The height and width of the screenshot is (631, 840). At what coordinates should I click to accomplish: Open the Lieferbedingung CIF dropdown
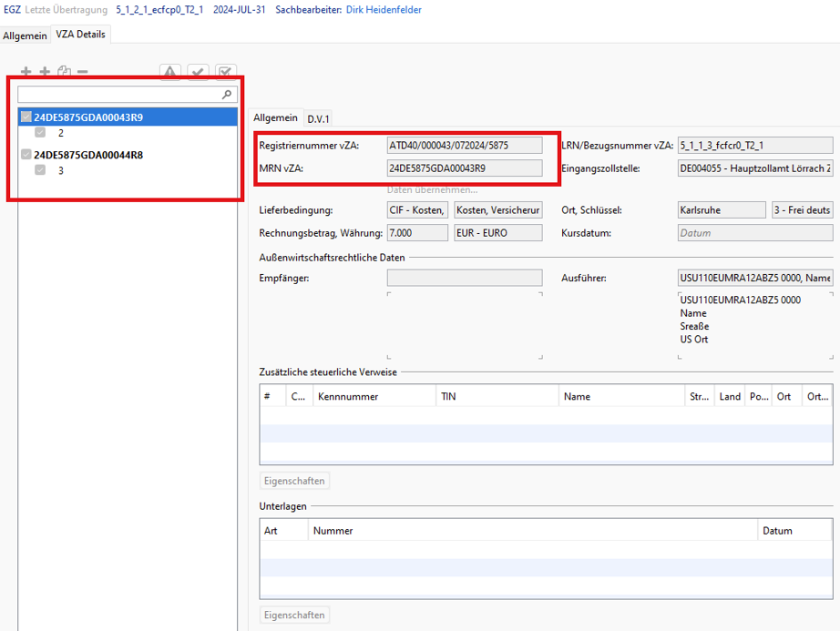coord(418,209)
